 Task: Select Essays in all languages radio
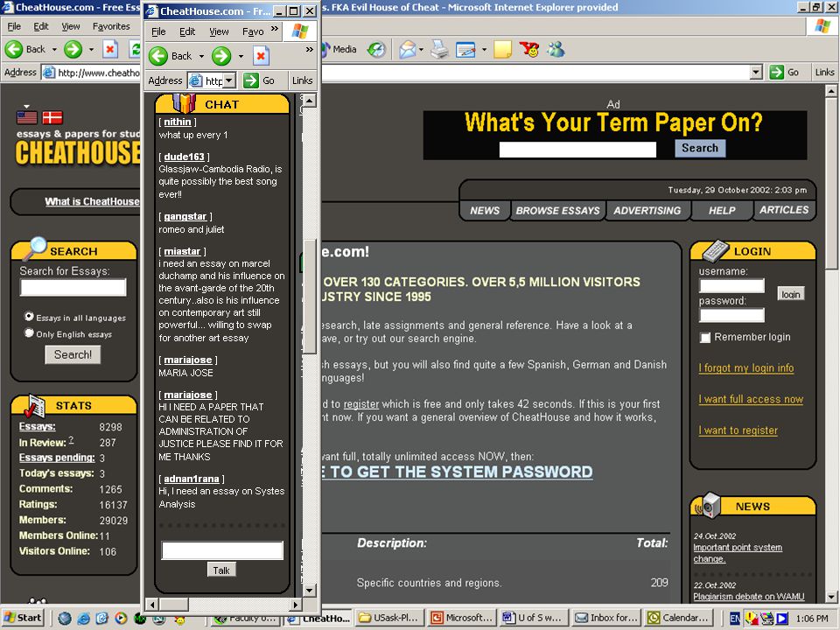coord(29,317)
